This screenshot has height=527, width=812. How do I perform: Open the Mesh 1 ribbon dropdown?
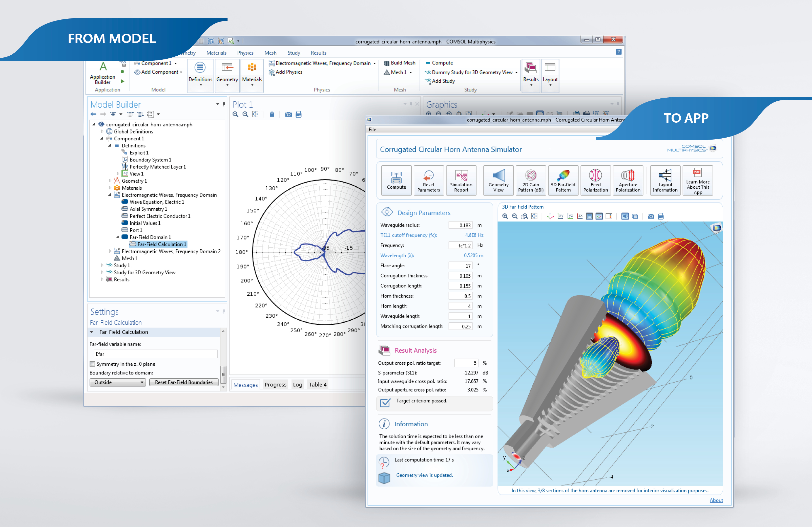411,72
